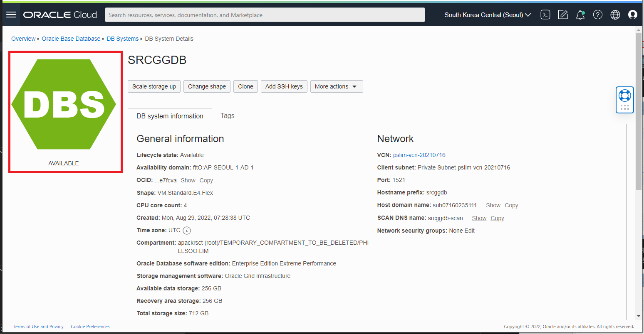
Task: Show the full OCID value
Action: coord(188,180)
